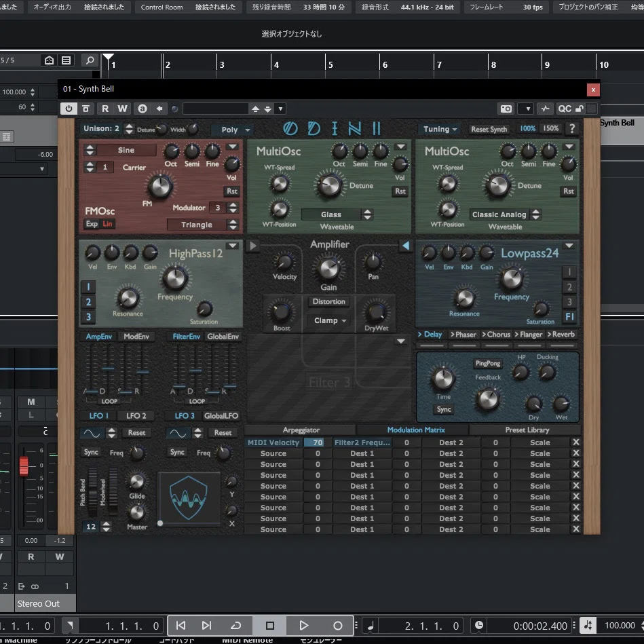Adjust the Modwheel strip
This screenshot has height=644, width=644.
(x=113, y=492)
